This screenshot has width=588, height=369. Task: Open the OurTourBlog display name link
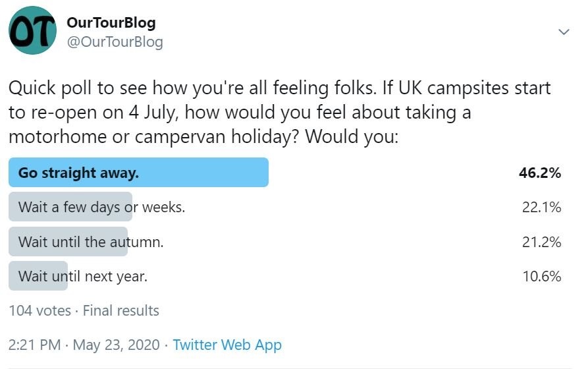(x=111, y=23)
